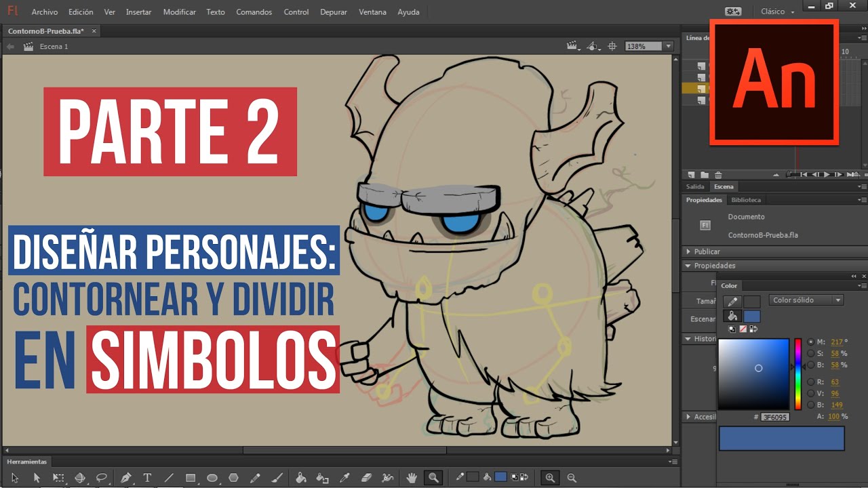Select the Paint Bucket tool
Image resolution: width=868 pixels, height=488 pixels.
tap(300, 478)
